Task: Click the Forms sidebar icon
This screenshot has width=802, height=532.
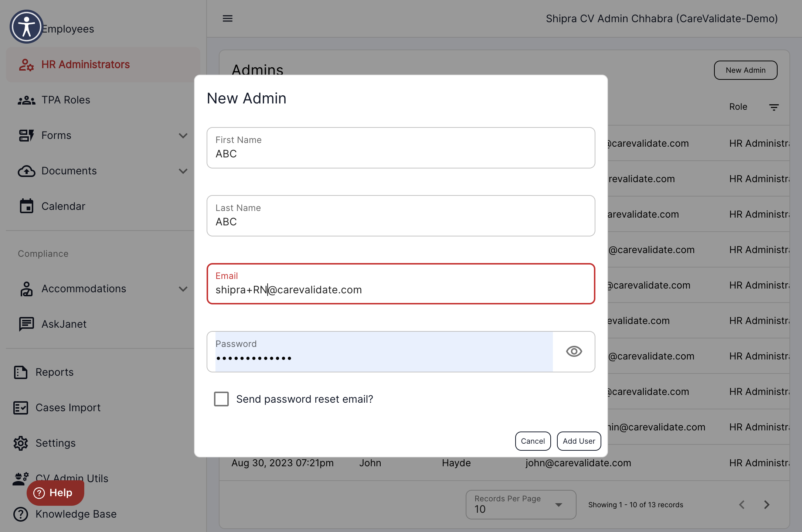Action: point(26,136)
